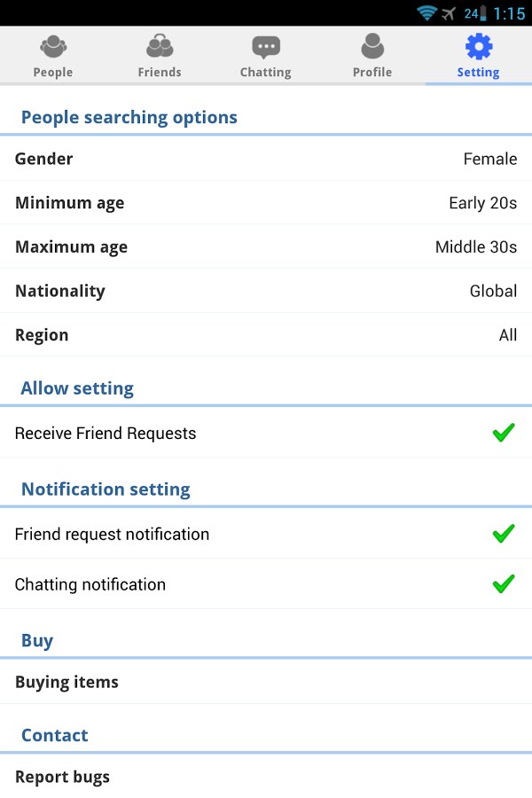Open the Nationality option set to Global
The height and width of the screenshot is (798, 532).
pyautogui.click(x=266, y=291)
